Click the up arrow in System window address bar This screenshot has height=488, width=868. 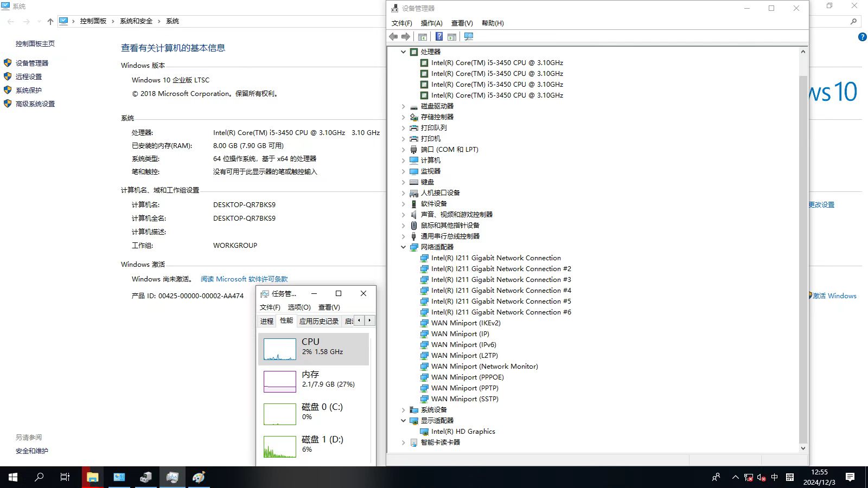point(50,21)
